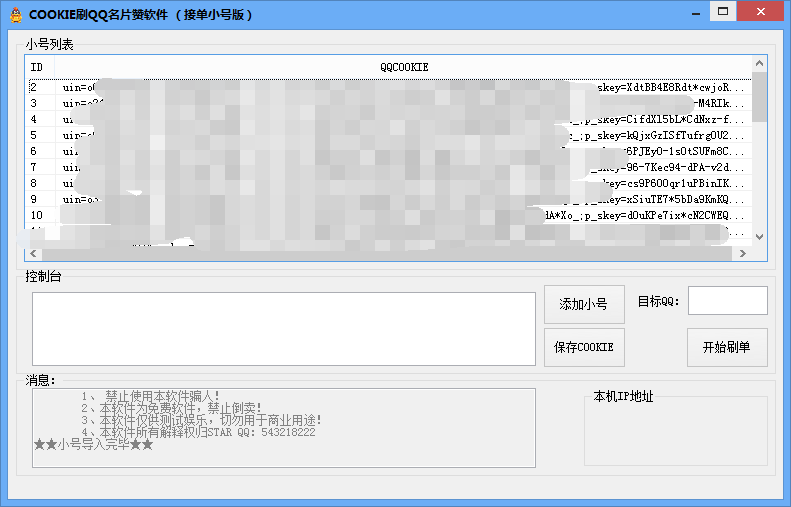The image size is (791, 507).
Task: Click the QQCOOKIE column header
Action: 404,67
